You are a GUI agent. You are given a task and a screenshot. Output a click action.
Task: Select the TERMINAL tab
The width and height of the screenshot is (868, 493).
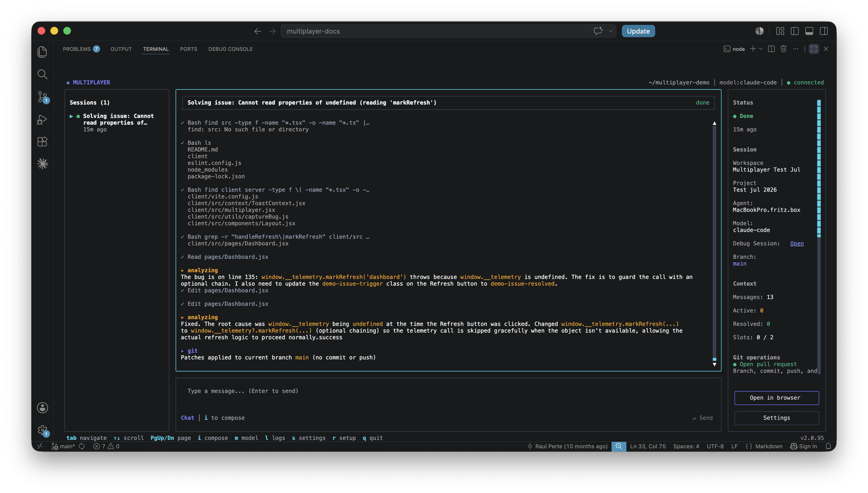156,49
